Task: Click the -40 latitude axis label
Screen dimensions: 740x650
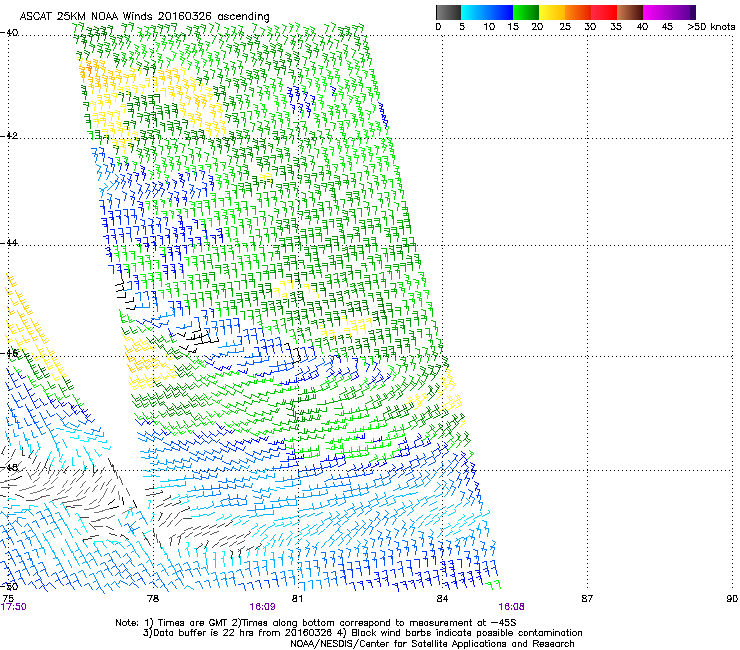Action: point(9,33)
